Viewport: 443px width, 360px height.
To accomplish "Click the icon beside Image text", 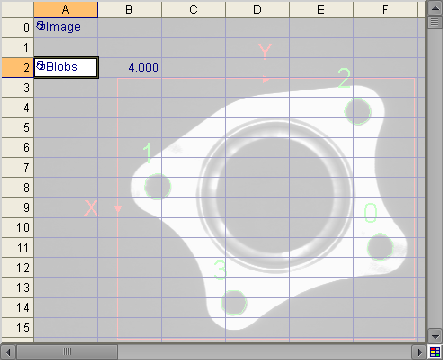I will [40, 26].
